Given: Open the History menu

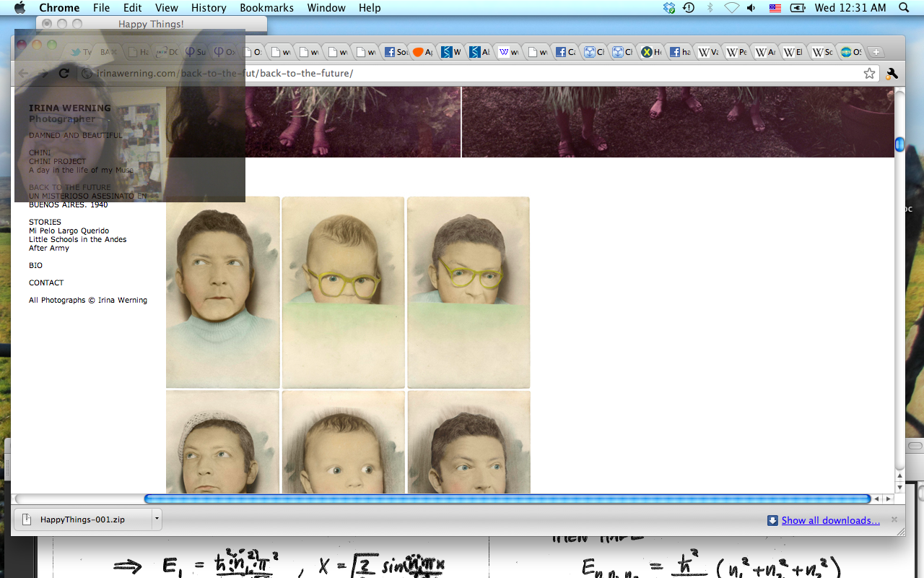Looking at the screenshot, I should (x=209, y=8).
